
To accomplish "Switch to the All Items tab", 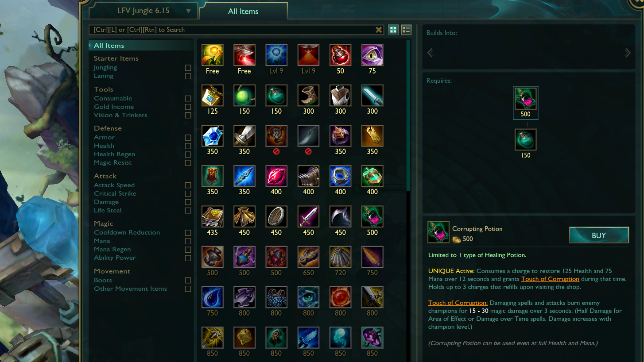I will click(243, 12).
